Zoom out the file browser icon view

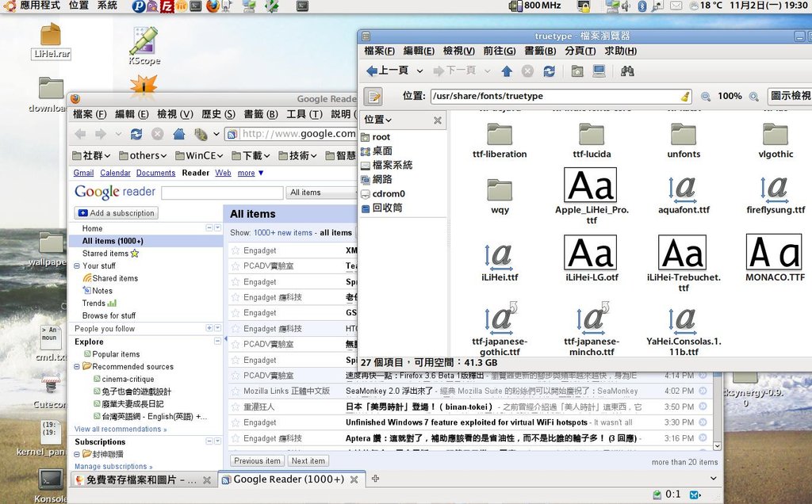pos(705,96)
